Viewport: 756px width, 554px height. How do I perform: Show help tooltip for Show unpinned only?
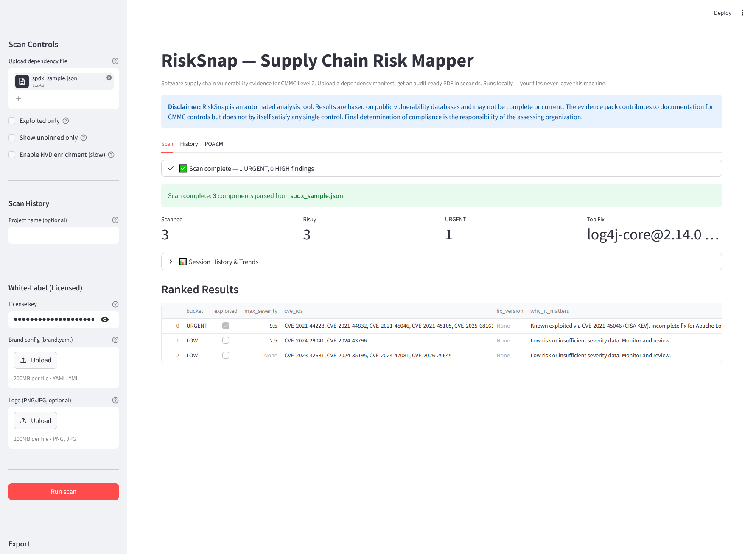[84, 138]
